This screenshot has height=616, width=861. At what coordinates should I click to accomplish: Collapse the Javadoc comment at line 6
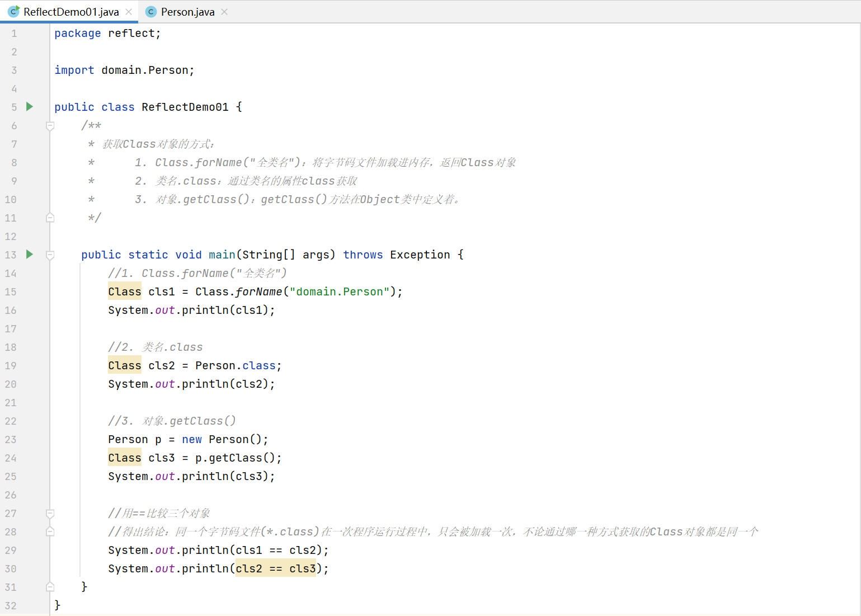(50, 126)
